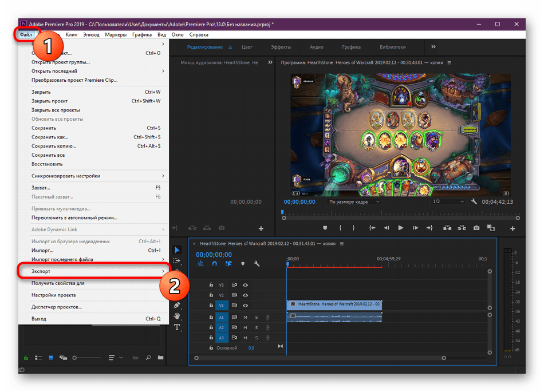Select the Selection arrow tool
544x392 pixels.
178,250
